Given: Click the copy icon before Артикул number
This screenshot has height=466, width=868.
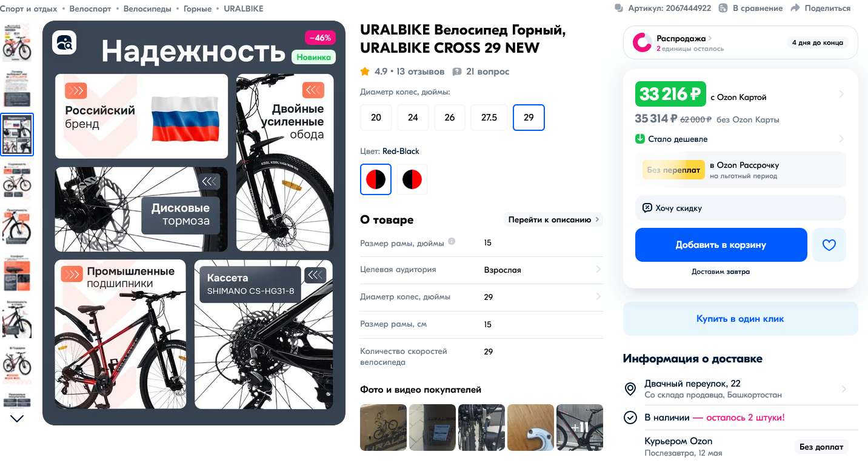Looking at the screenshot, I should tap(618, 8).
